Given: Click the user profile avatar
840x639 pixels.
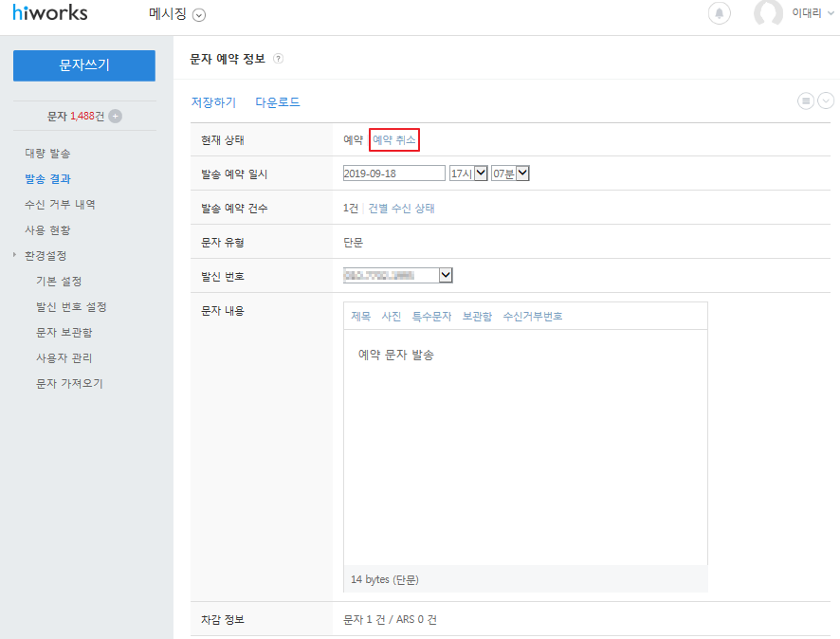Looking at the screenshot, I should [767, 13].
